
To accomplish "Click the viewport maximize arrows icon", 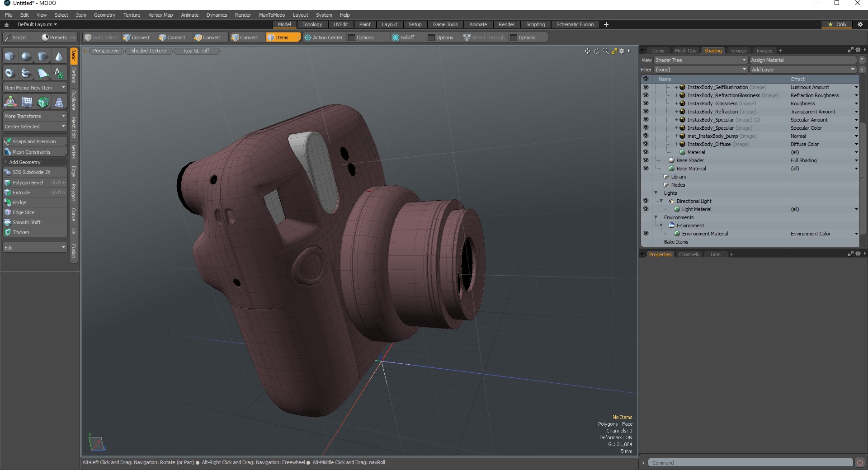I will coord(614,51).
